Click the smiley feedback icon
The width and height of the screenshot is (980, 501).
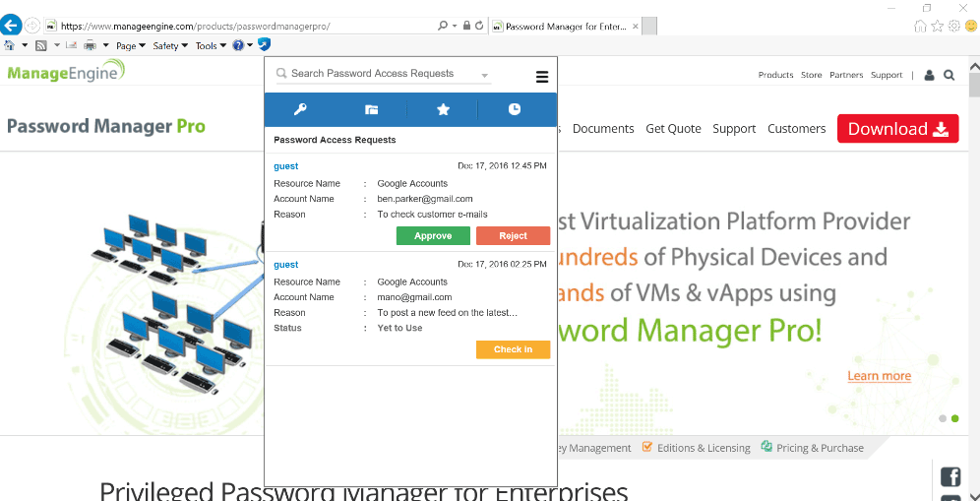coord(970,26)
